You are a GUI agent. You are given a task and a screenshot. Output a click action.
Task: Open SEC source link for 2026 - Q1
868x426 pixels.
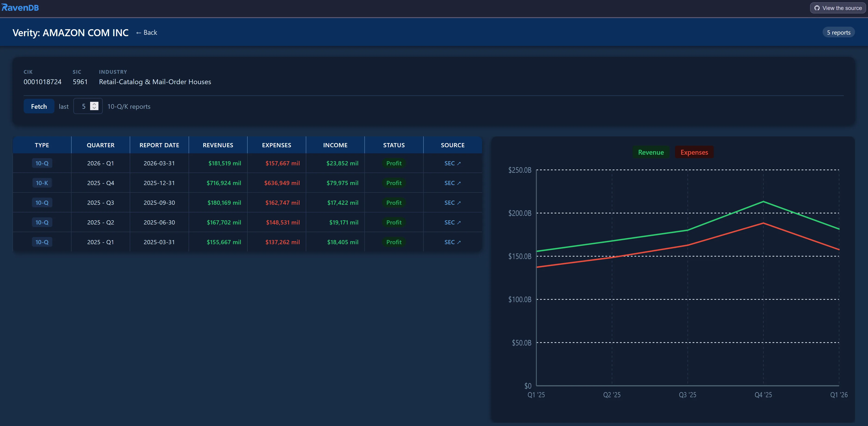click(452, 163)
